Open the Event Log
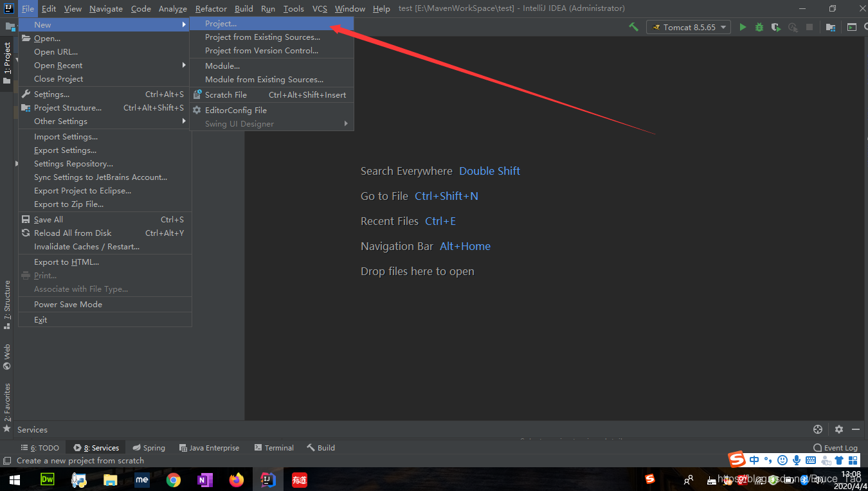 [x=835, y=448]
